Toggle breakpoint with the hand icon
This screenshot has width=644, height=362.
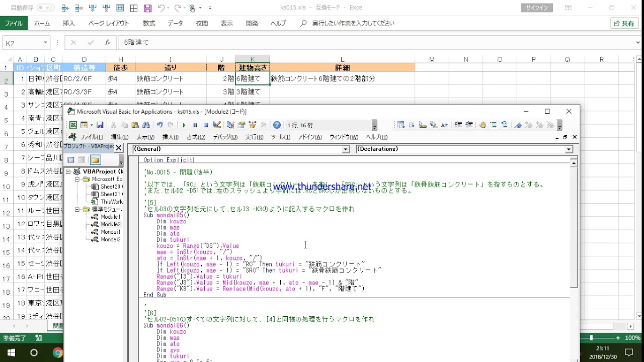point(482,125)
